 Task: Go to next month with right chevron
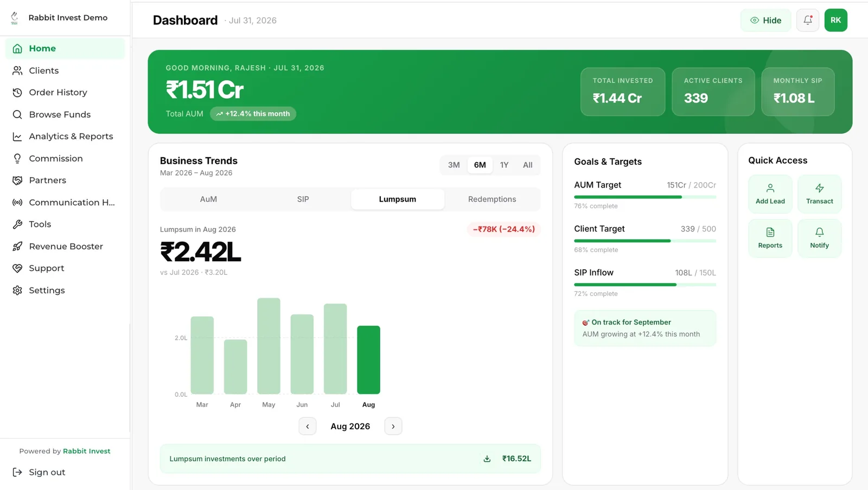[393, 426]
